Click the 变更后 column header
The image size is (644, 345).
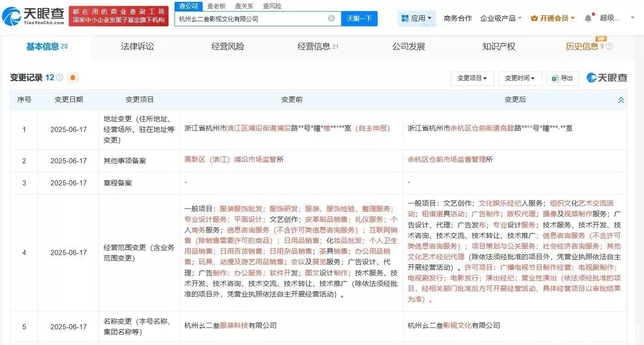pyautogui.click(x=515, y=100)
